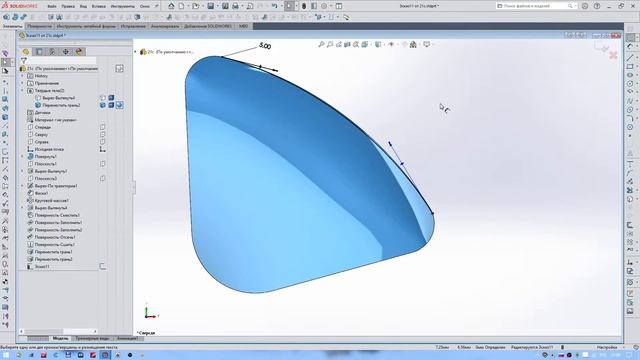Open Options with the gear icon
The image size is (640, 360).
pos(324,6)
